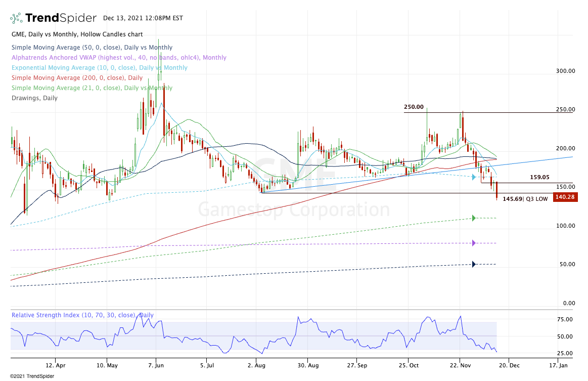This screenshot has width=588, height=381.
Task: Click the 12. Apr date axis label
Action: point(56,365)
